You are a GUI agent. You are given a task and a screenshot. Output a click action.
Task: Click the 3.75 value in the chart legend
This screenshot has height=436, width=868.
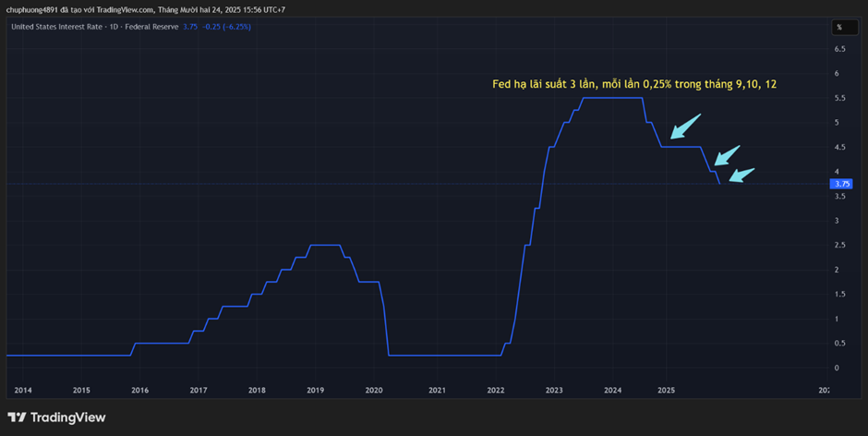(190, 27)
